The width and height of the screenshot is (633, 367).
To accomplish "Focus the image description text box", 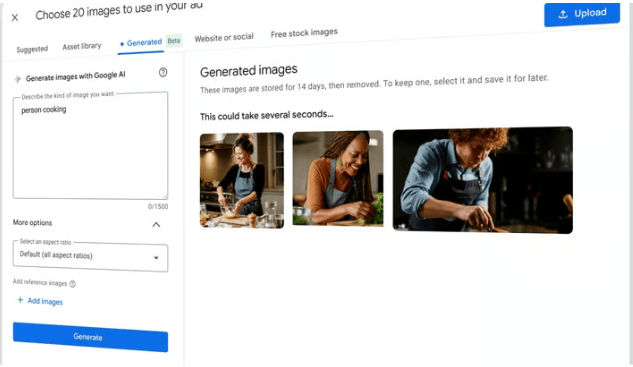I will (90, 145).
